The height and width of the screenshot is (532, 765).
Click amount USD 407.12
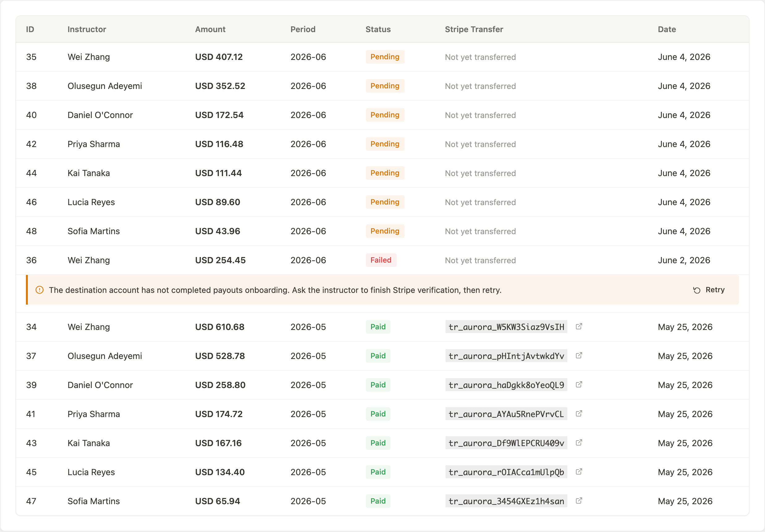point(219,57)
